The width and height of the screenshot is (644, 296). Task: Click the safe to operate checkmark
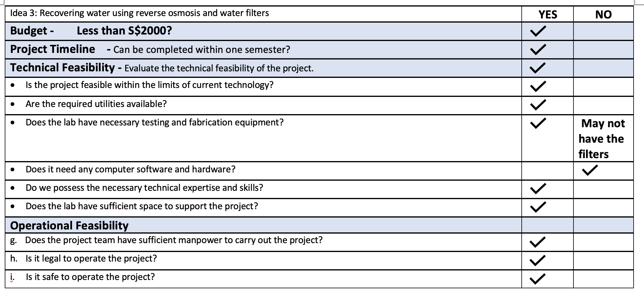[538, 279]
